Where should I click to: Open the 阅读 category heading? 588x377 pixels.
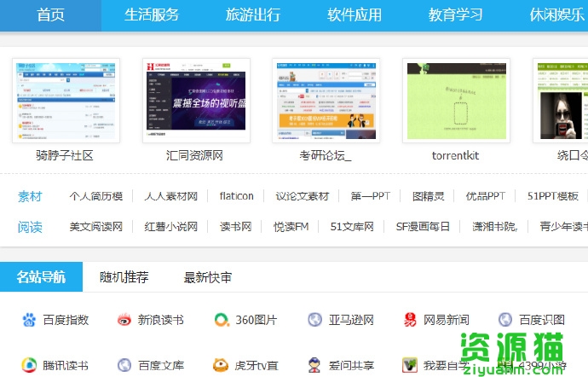30,227
